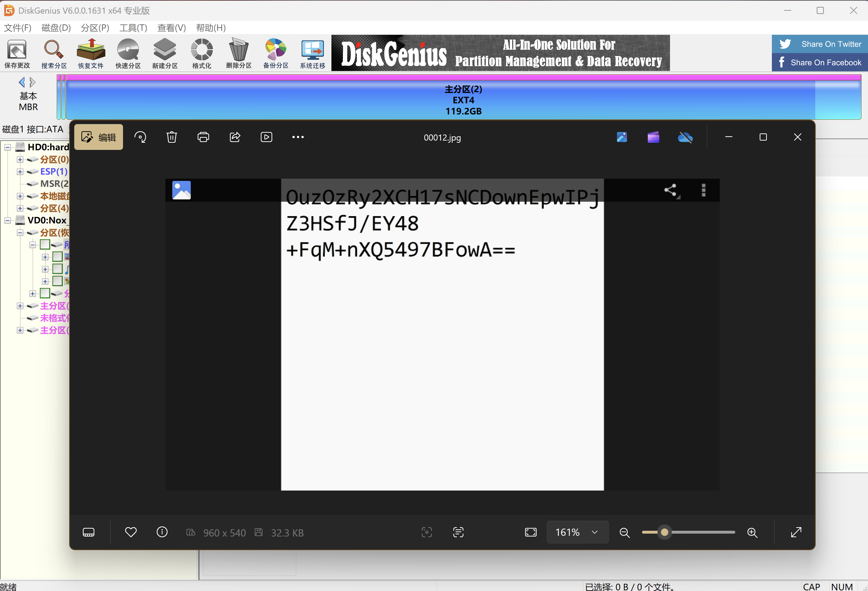Expand the 分区(4) tree node
868x591 pixels.
20,208
